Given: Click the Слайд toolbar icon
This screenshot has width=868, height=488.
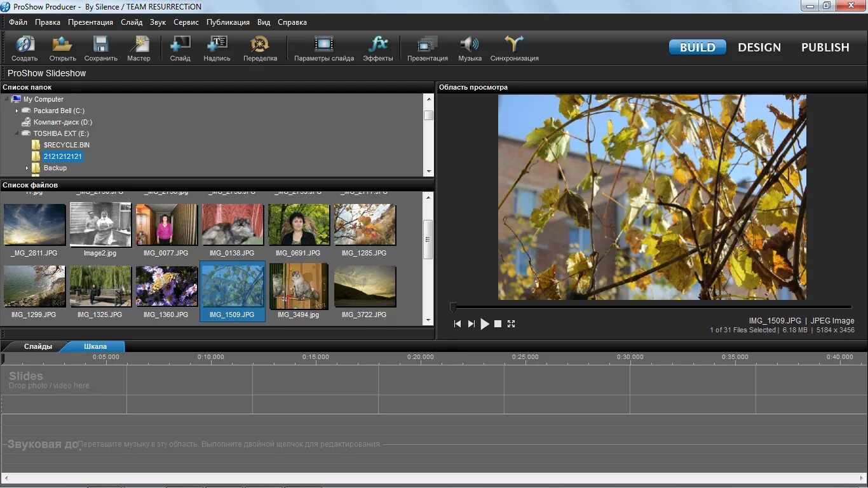Looking at the screenshot, I should [x=180, y=48].
